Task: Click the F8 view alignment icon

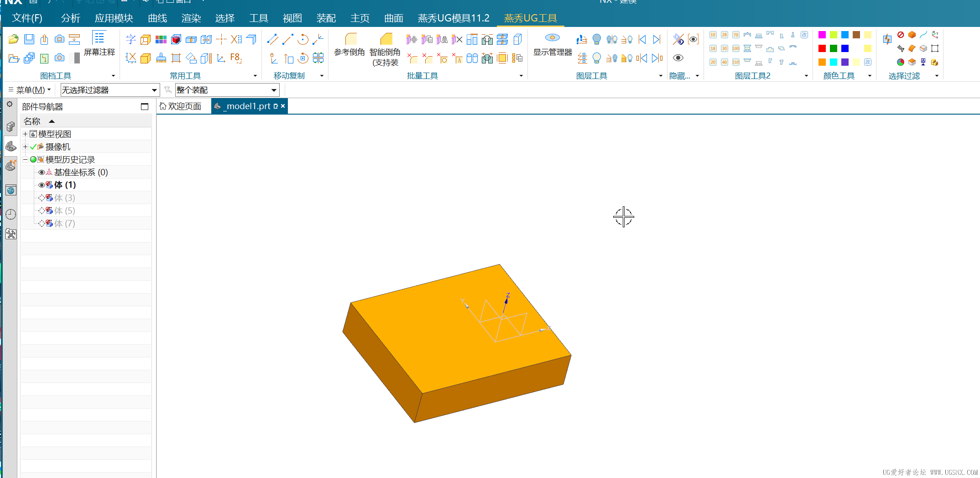Action: point(235,58)
